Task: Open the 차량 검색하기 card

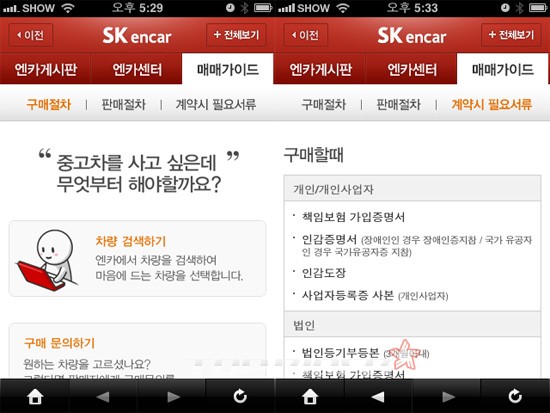Action: pos(137,259)
